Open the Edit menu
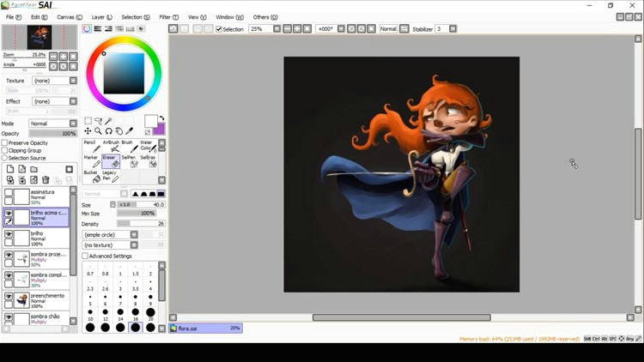This screenshot has width=644, height=362. (39, 17)
